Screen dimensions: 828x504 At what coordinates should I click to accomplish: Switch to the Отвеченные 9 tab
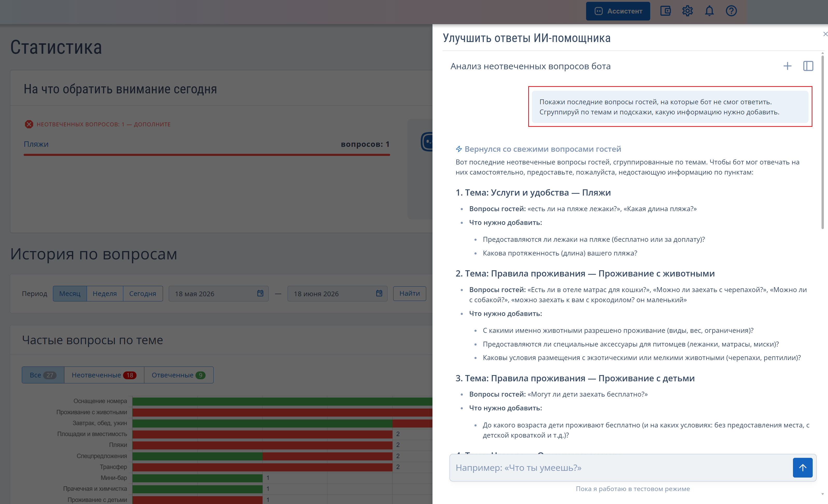click(x=178, y=375)
